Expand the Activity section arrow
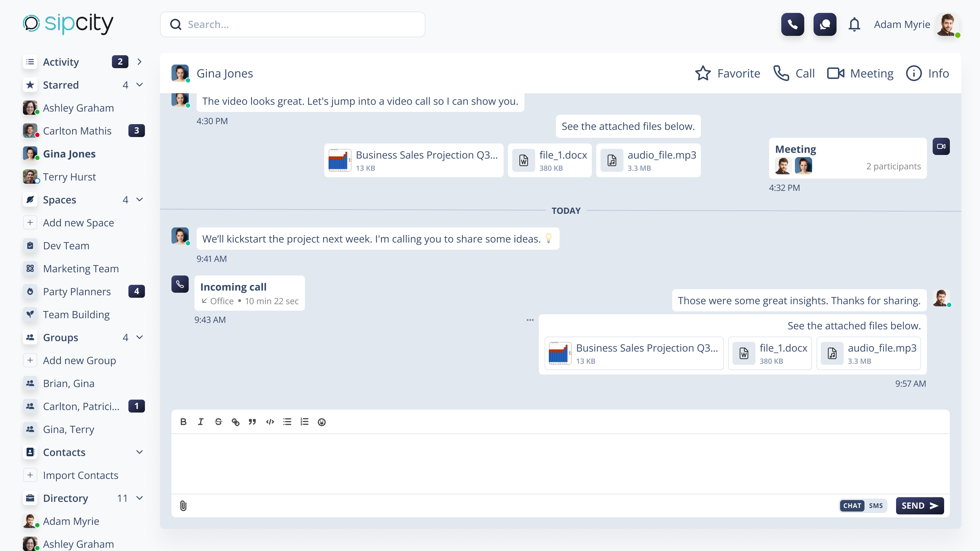The height and width of the screenshot is (551, 980). coord(140,62)
